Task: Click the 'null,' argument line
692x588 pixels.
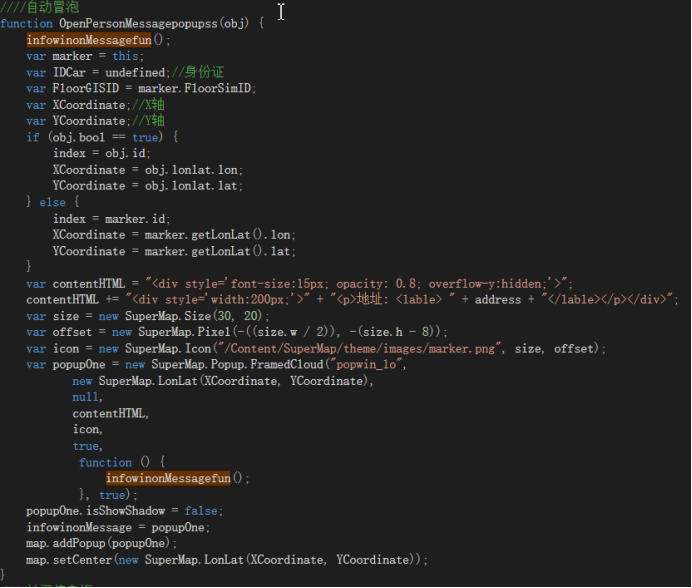Action: click(x=87, y=397)
